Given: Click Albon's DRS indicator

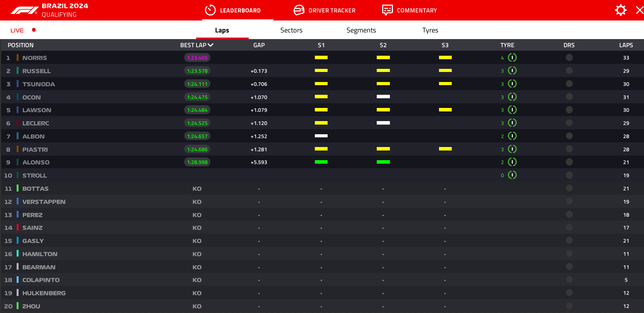Looking at the screenshot, I should click(569, 136).
